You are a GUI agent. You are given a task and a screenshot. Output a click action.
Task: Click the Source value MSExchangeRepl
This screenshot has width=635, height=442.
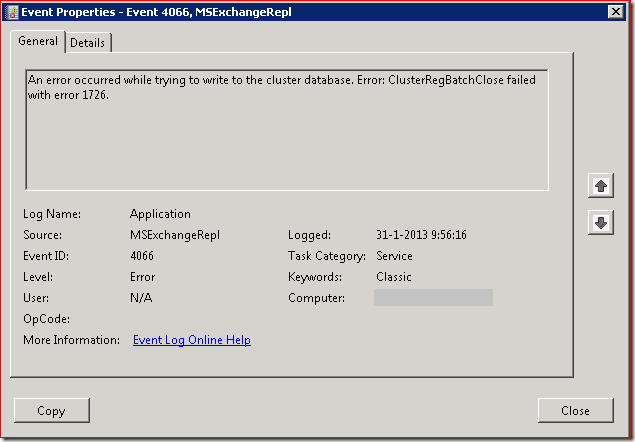174,235
